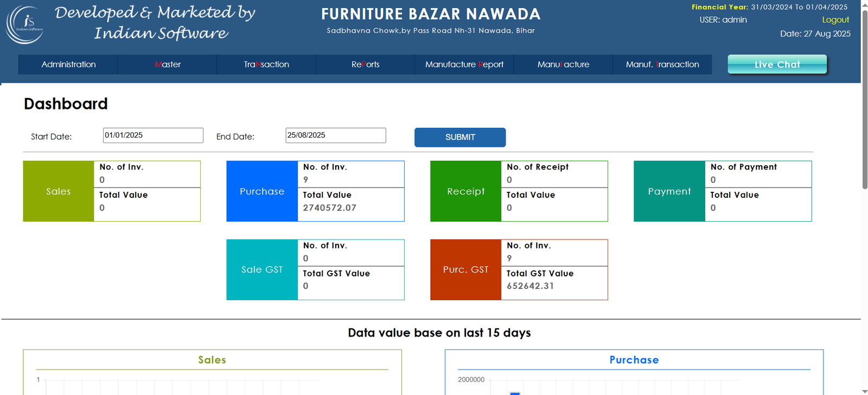Viewport: 868px width, 395px height.
Task: Open the Master menu
Action: tap(168, 64)
